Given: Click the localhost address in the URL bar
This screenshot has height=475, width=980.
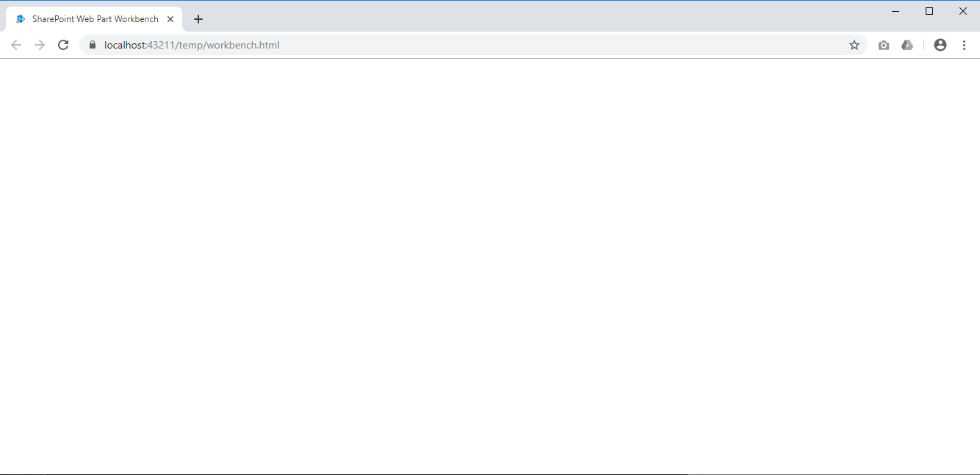Looking at the screenshot, I should coord(191,45).
